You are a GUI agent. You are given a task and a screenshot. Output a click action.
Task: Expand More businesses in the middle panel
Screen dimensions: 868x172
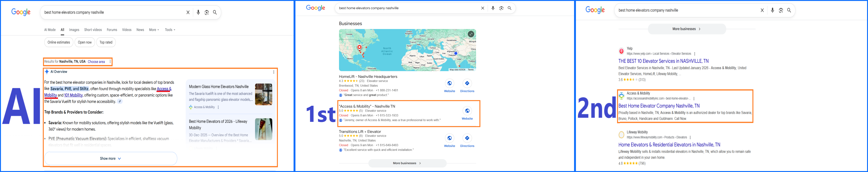pyautogui.click(x=407, y=163)
